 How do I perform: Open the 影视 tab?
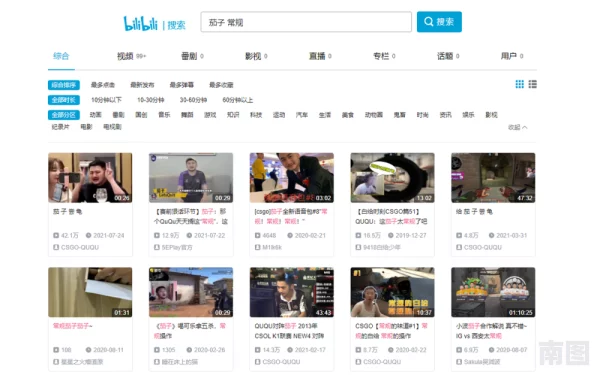coord(256,56)
